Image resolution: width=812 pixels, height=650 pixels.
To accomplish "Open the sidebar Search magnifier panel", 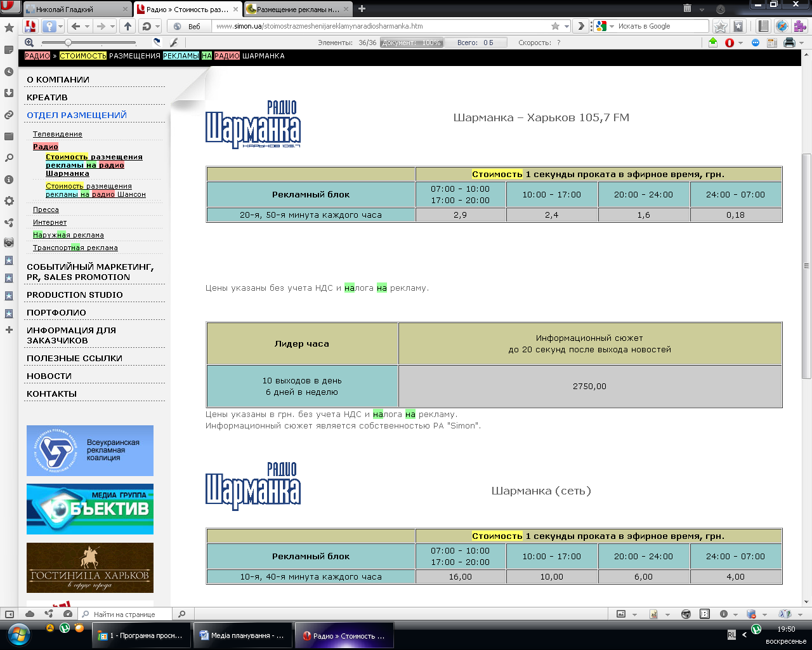I will (x=9, y=158).
